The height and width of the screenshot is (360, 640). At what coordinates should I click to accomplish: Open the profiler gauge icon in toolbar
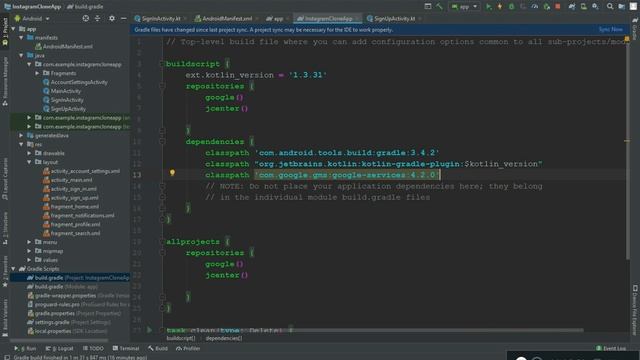[535, 7]
